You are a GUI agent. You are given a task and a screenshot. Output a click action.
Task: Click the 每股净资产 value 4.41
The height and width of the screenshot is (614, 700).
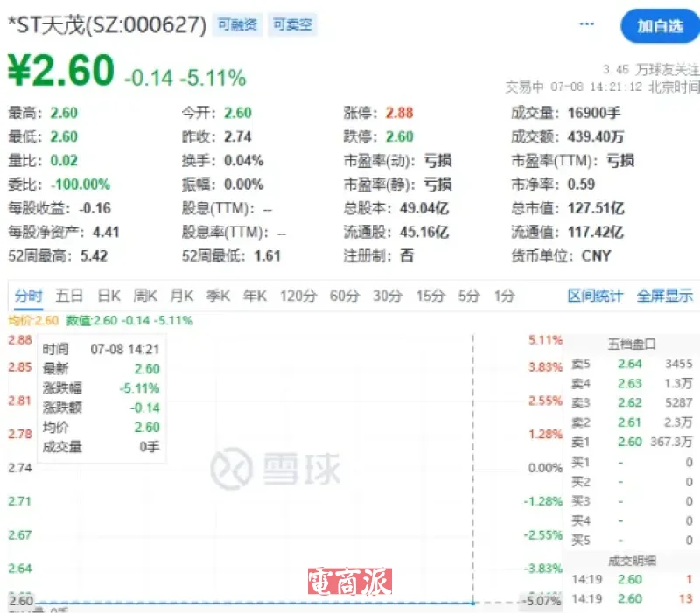pos(106,232)
